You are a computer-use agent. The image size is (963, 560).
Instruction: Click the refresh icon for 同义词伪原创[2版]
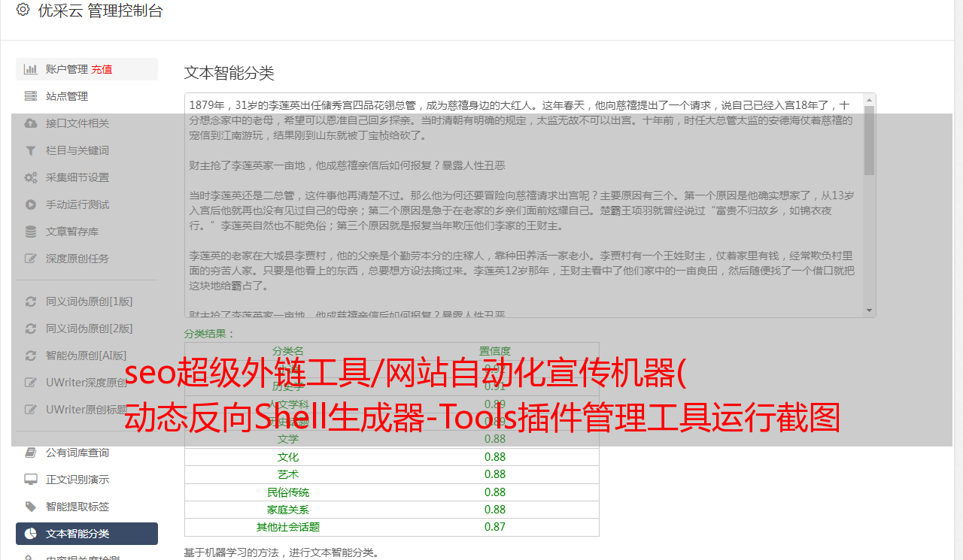tap(30, 328)
